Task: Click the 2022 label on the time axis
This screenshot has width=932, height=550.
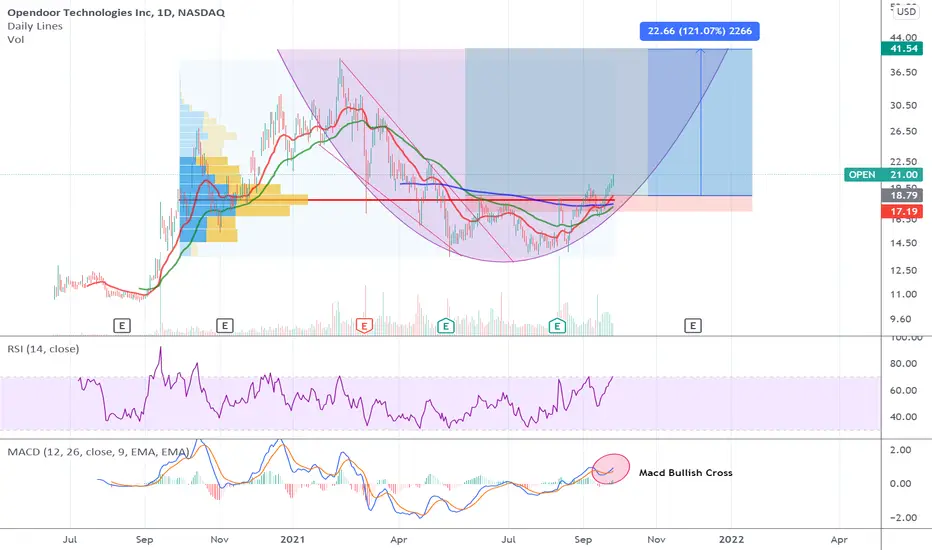Action: [731, 539]
